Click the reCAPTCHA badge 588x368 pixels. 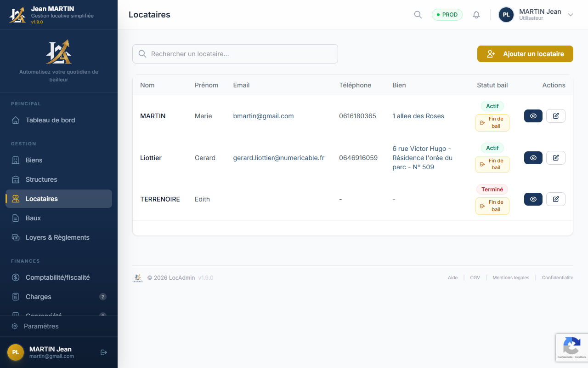pos(571,347)
